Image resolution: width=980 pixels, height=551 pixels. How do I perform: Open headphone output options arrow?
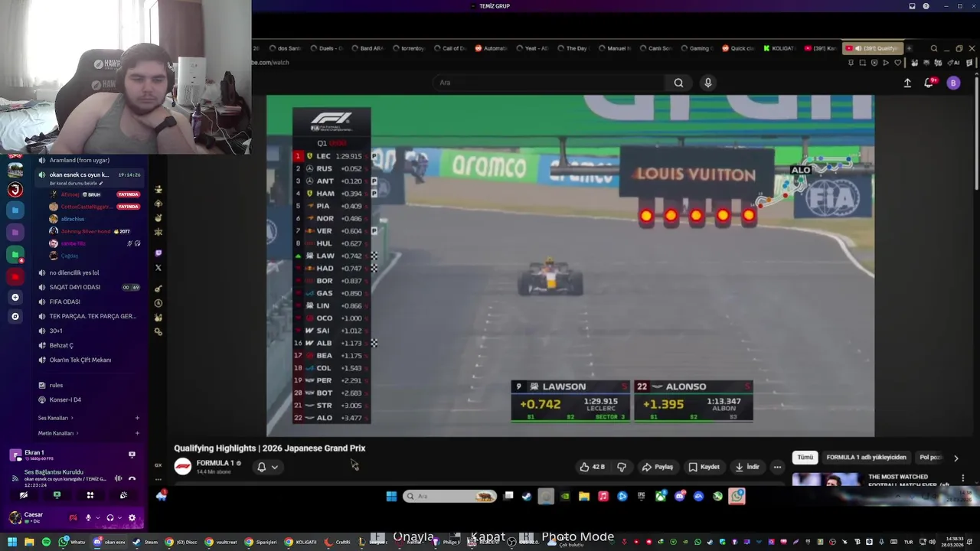[x=119, y=518]
